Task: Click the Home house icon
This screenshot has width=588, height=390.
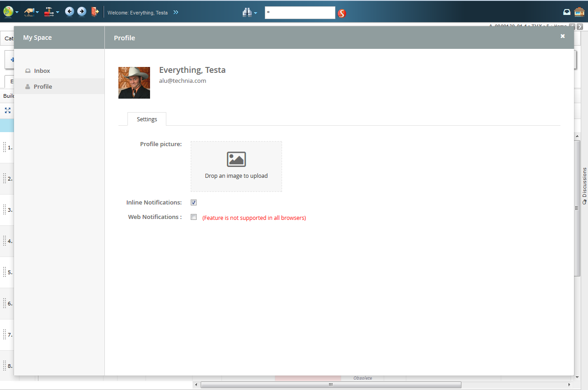Action: click(x=579, y=12)
